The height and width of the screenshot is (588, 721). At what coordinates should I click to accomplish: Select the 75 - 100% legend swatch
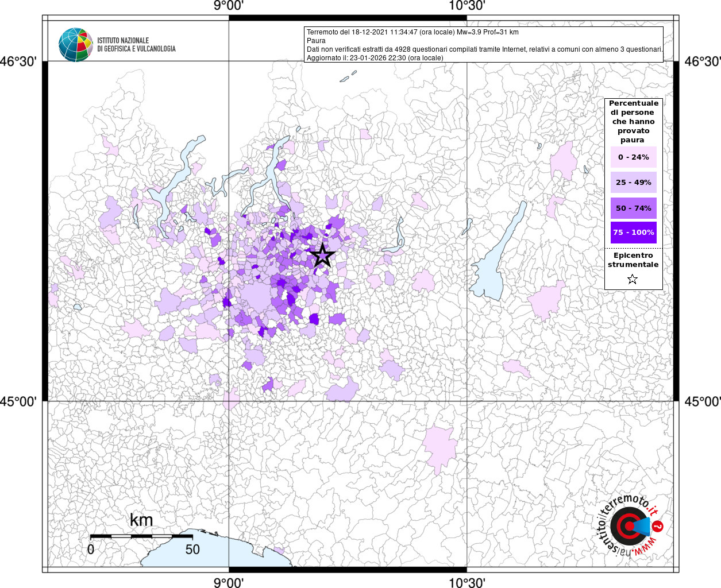(x=633, y=233)
